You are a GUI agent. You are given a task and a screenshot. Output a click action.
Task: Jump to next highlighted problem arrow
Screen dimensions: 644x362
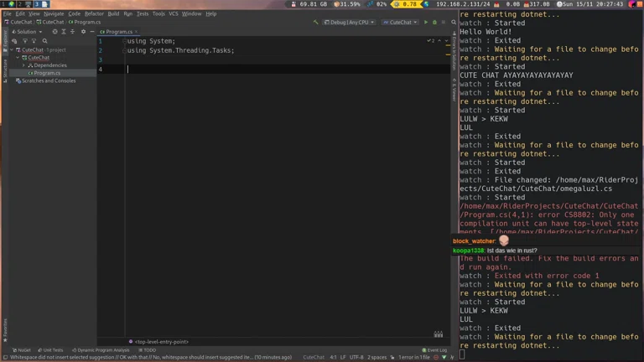[x=446, y=40]
